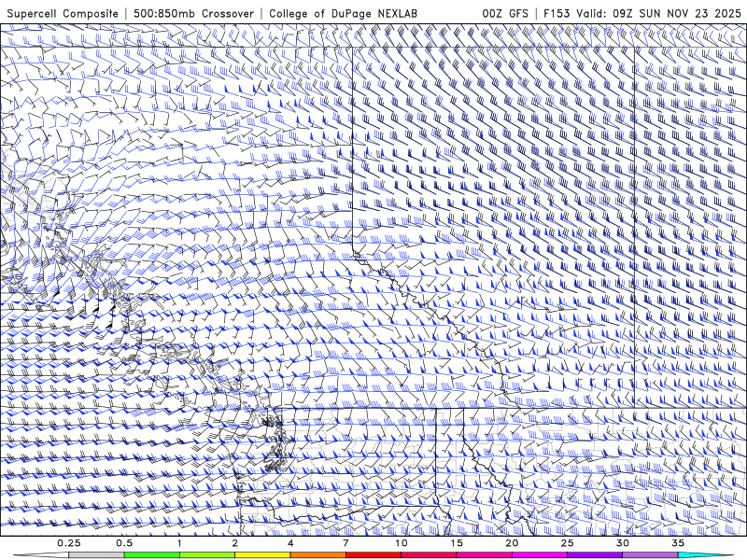Click the scale label 2

click(x=235, y=543)
